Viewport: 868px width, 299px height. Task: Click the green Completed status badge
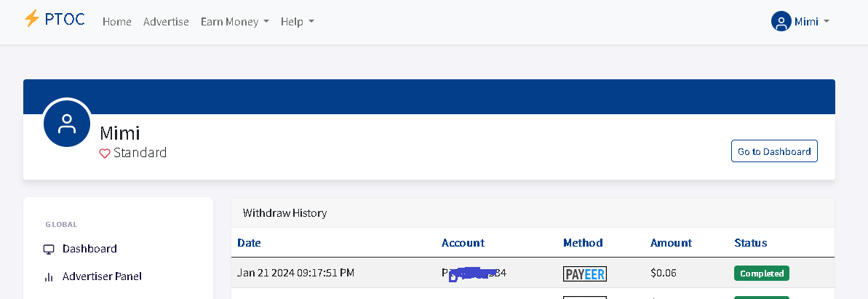point(761,274)
